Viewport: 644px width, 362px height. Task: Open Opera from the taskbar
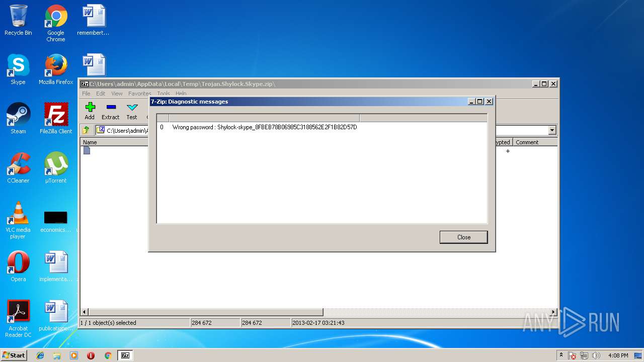coord(91,355)
